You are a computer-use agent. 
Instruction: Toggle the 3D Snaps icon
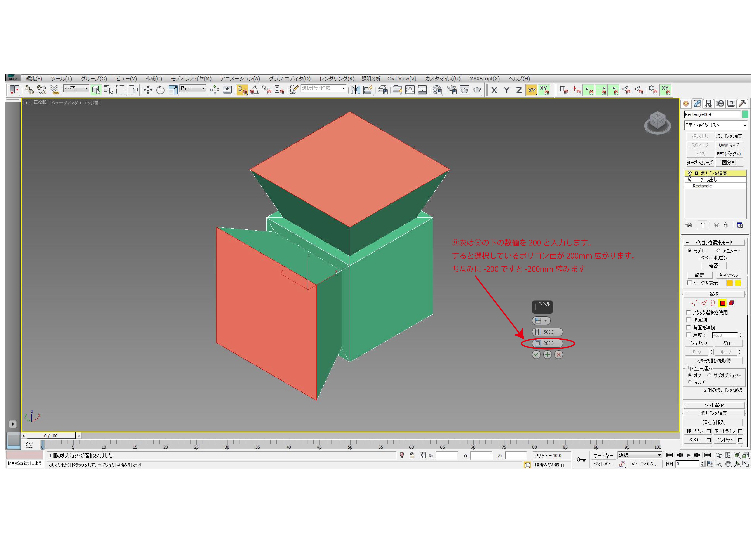[x=242, y=90]
